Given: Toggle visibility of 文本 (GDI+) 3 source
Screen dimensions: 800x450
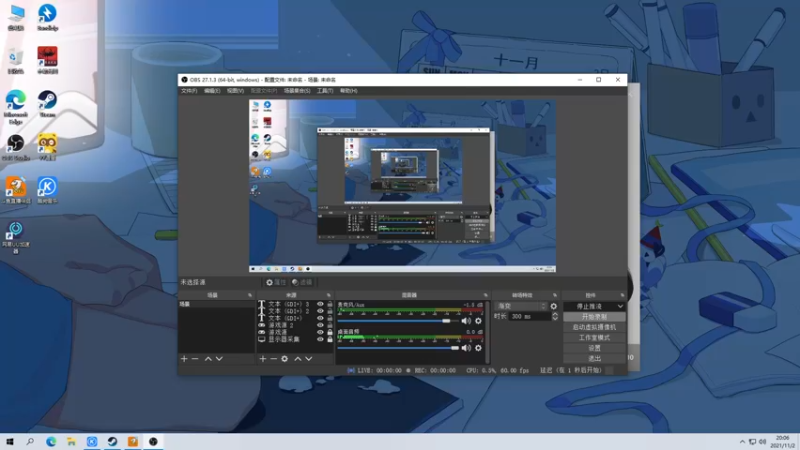Looking at the screenshot, I should 320,304.
